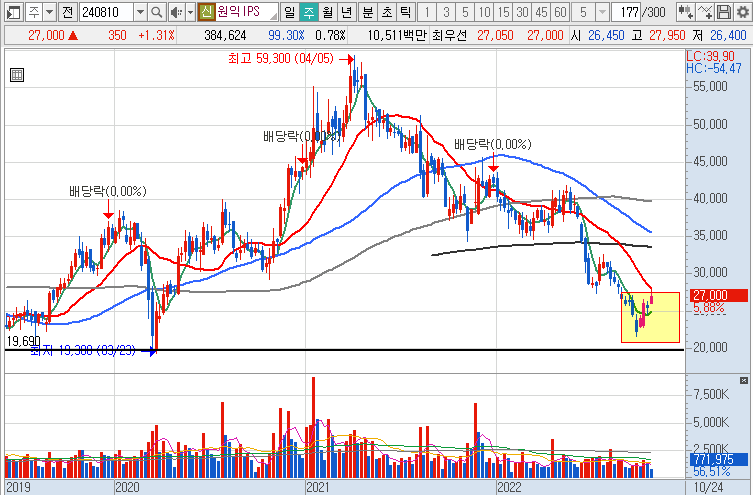Image resolution: width=753 pixels, height=495 pixels.
Task: Click the green 신 badge icon
Action: pyautogui.click(x=206, y=12)
